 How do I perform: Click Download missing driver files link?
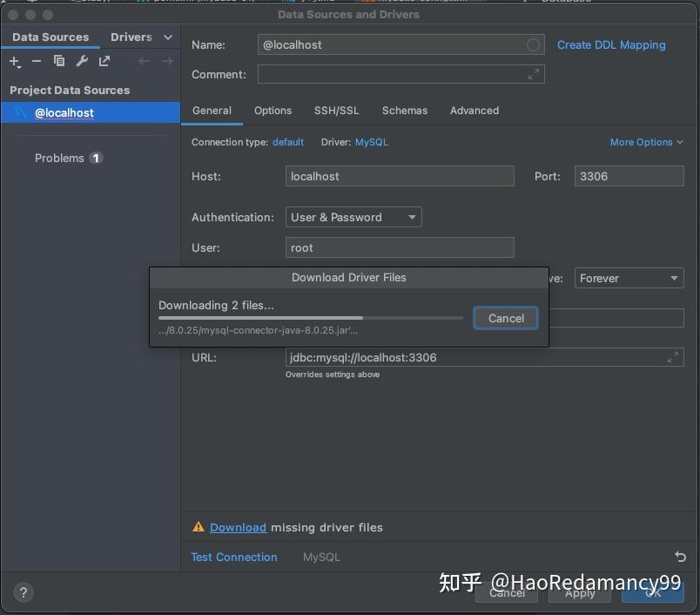(x=238, y=528)
